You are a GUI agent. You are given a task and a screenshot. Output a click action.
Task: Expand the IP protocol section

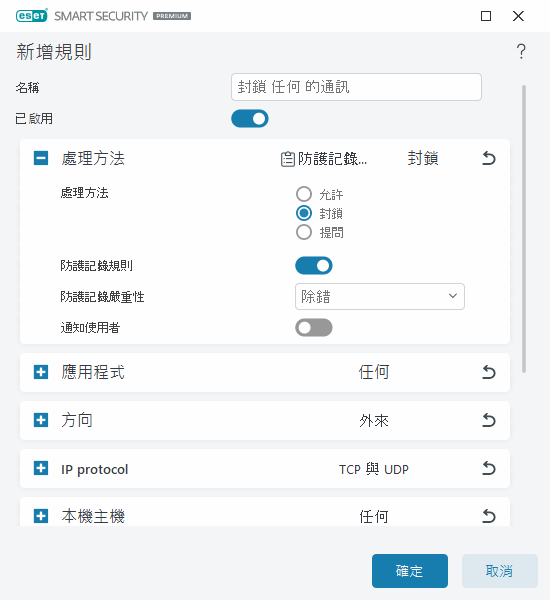click(41, 468)
